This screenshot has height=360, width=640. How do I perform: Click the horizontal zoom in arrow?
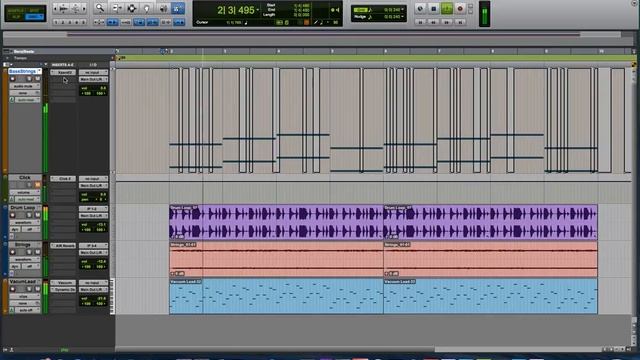(84, 8)
